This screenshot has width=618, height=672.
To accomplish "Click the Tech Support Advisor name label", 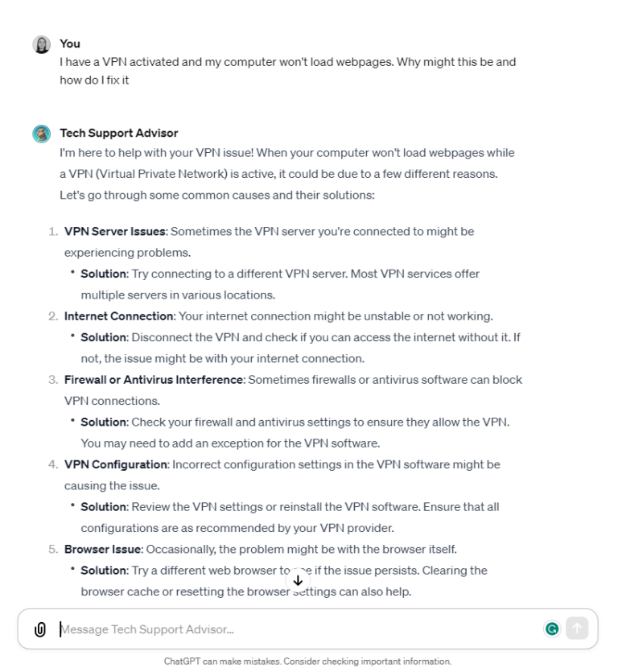I will tap(119, 133).
